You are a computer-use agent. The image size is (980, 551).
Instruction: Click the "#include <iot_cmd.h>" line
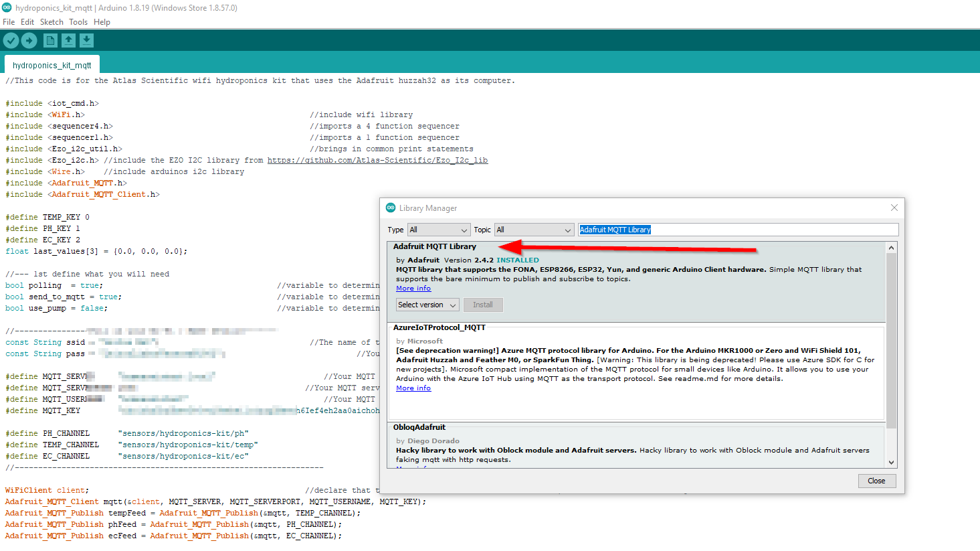[52, 103]
